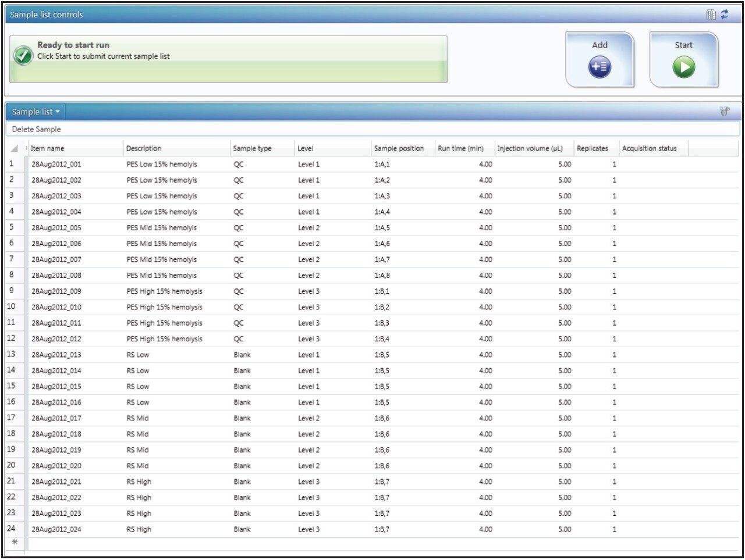The height and width of the screenshot is (560, 745).
Task: Click sample position 1:A,8
Action: point(382,276)
